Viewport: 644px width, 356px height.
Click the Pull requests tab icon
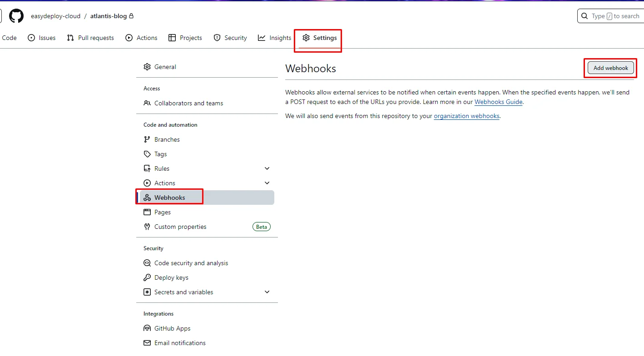pyautogui.click(x=70, y=38)
